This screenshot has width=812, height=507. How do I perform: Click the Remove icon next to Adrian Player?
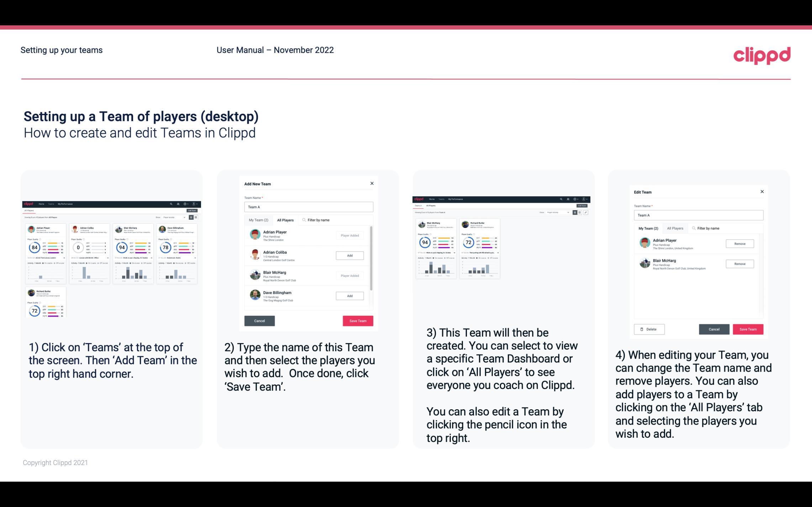coord(739,243)
